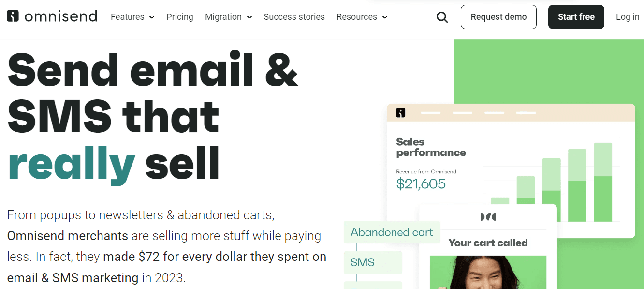Image resolution: width=644 pixels, height=289 pixels.
Task: Expand the Resources dropdown chevron
Action: 385,17
